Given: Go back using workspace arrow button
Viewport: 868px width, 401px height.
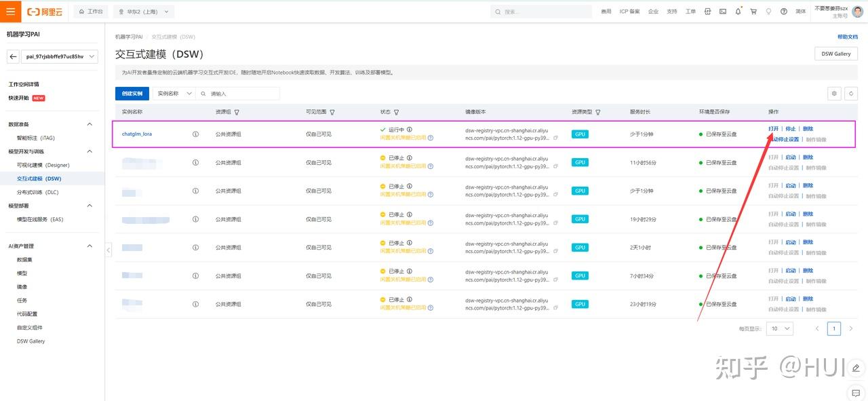Looking at the screenshot, I should [13, 57].
